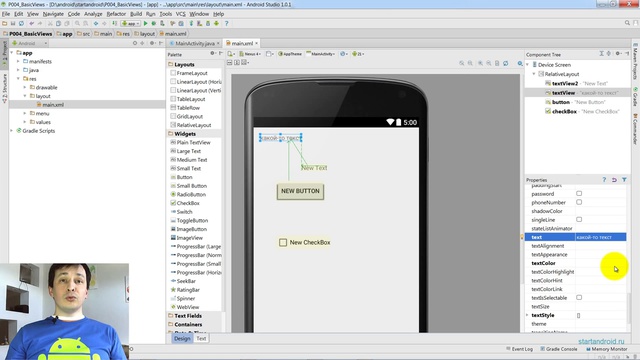
Task: Click the Find magnifier in main toolbar
Action: point(77,24)
